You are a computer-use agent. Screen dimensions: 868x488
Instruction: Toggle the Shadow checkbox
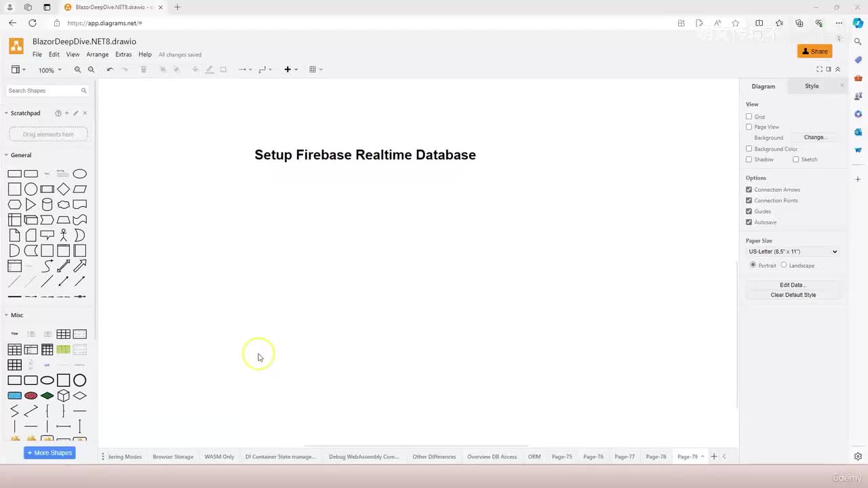click(x=749, y=159)
